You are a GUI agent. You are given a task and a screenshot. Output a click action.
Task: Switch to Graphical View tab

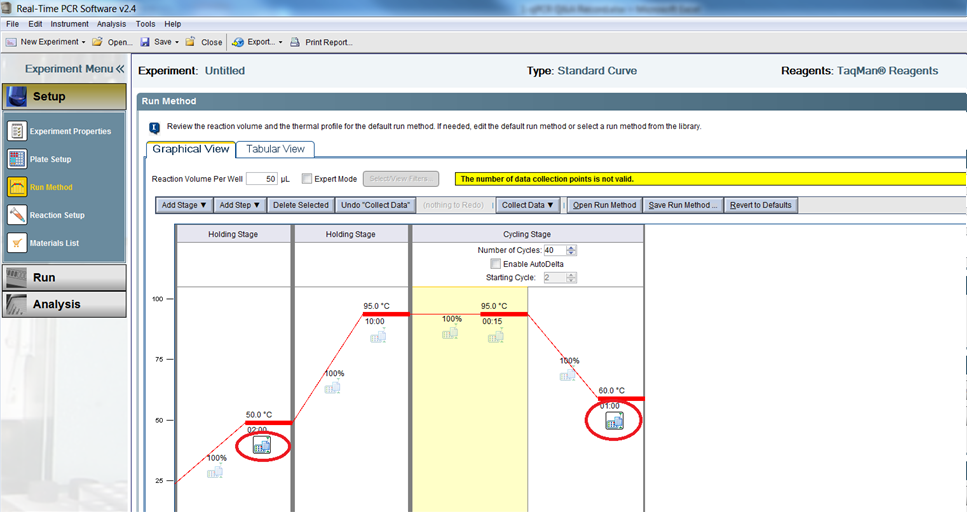[191, 149]
